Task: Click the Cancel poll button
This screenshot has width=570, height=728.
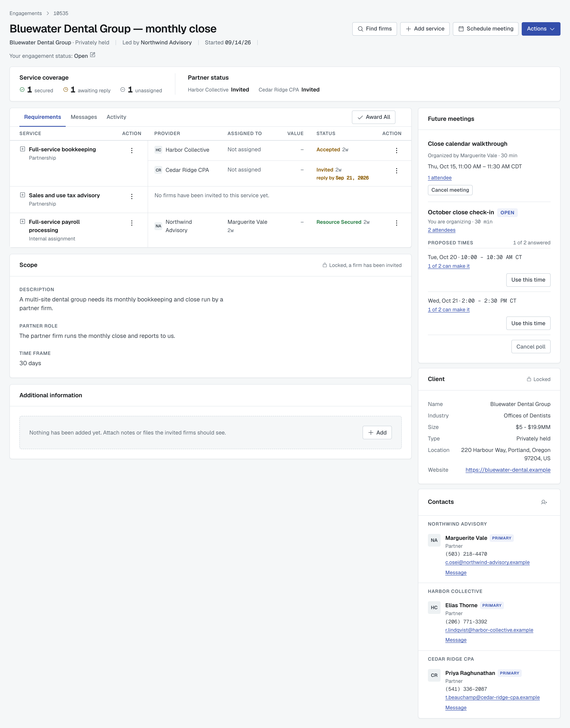Action: pyautogui.click(x=531, y=347)
